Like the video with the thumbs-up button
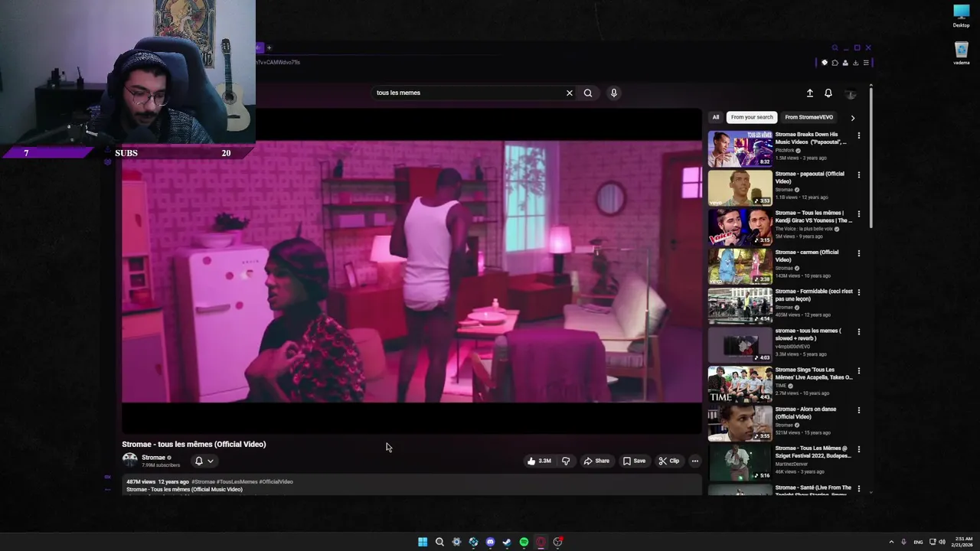This screenshot has width=980, height=551. pyautogui.click(x=539, y=461)
